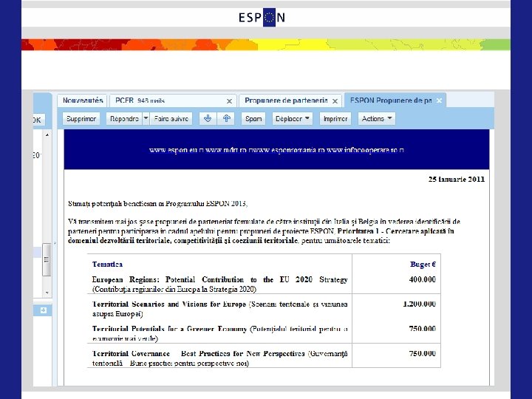Click the scroll up arrow in left panel
The height and width of the screenshot is (399, 532).
[x=47, y=135]
